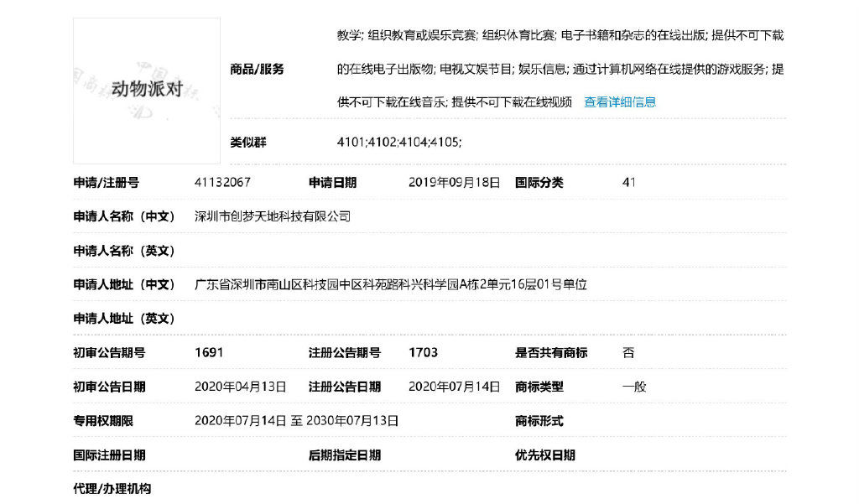This screenshot has height=504, width=859.
Task: Click the 注册公告期号 value 1703
Action: point(423,353)
